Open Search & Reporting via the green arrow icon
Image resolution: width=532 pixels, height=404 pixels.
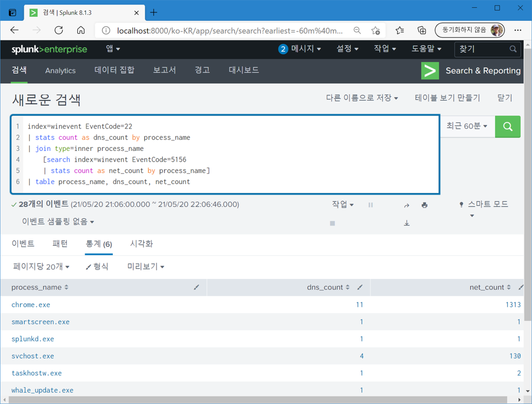(x=429, y=71)
